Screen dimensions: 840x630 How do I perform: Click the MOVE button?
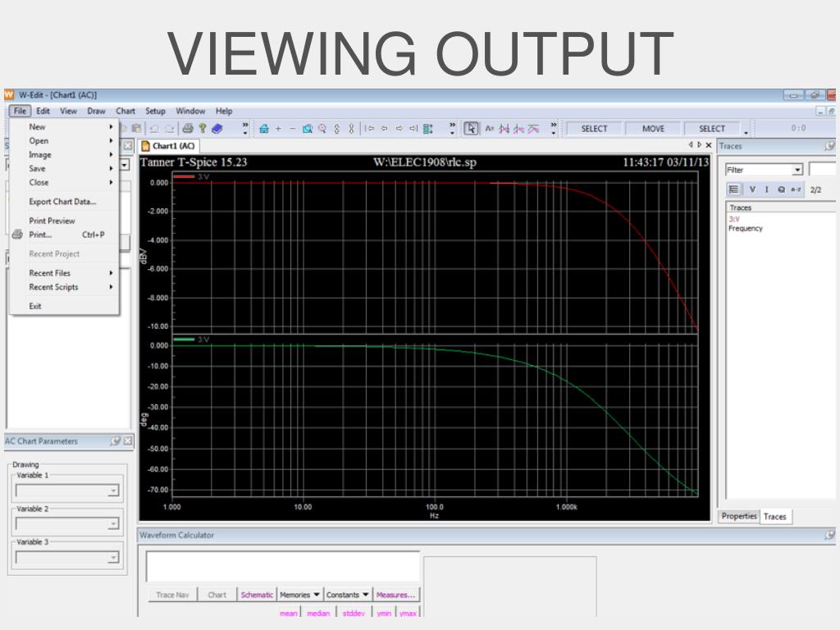coord(653,129)
